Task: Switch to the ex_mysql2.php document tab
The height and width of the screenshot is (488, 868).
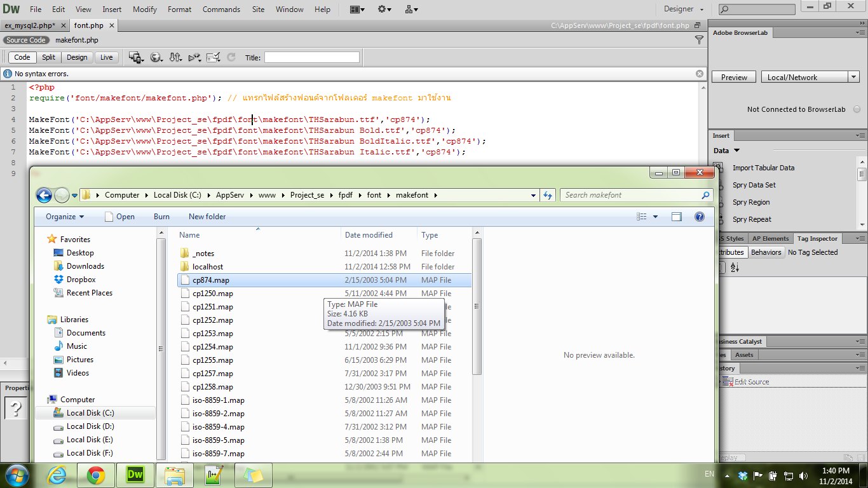Action: tap(30, 25)
